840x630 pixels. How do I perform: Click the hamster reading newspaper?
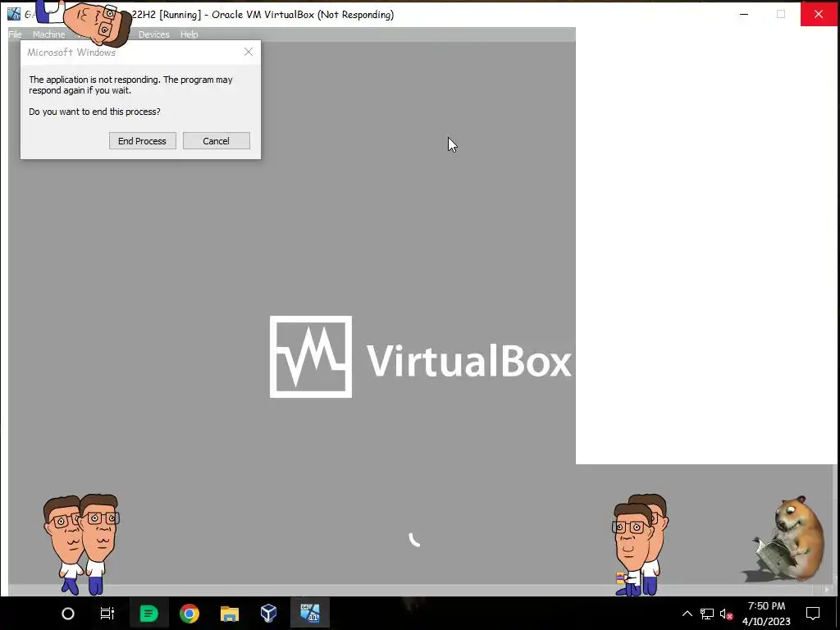tap(788, 538)
